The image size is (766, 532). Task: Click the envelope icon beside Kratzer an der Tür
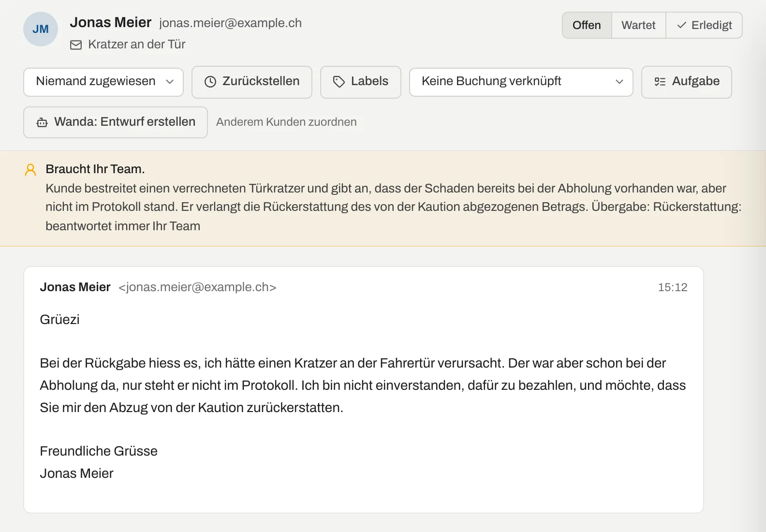(76, 45)
